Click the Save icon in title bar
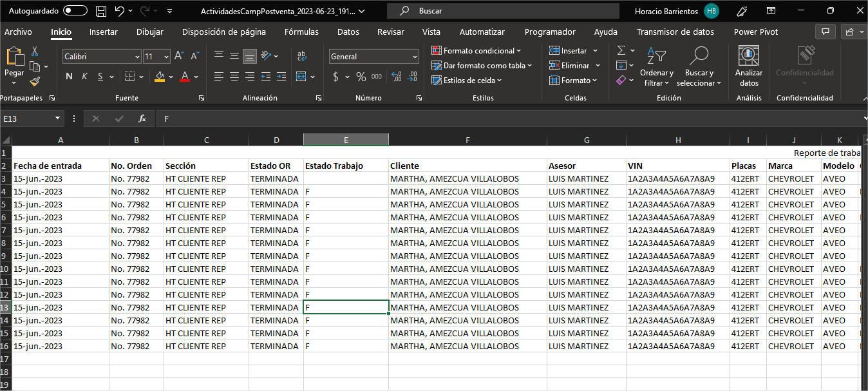This screenshot has height=391, width=868. (101, 11)
